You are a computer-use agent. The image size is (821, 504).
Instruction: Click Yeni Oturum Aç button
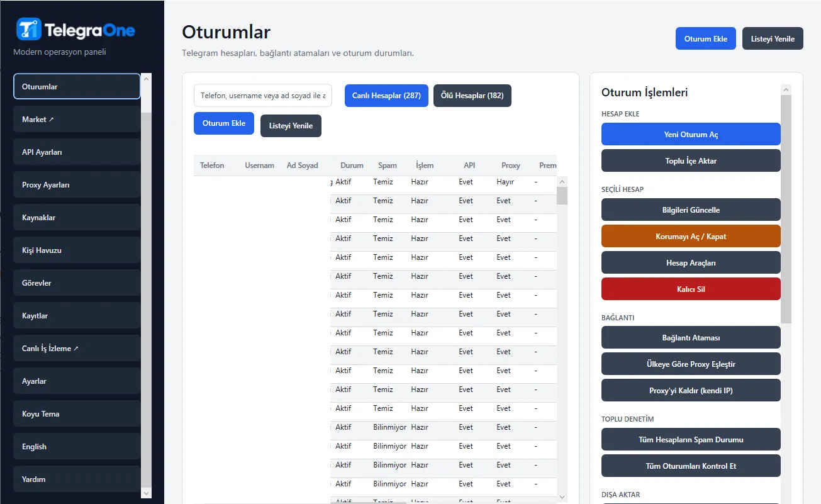[x=691, y=134]
